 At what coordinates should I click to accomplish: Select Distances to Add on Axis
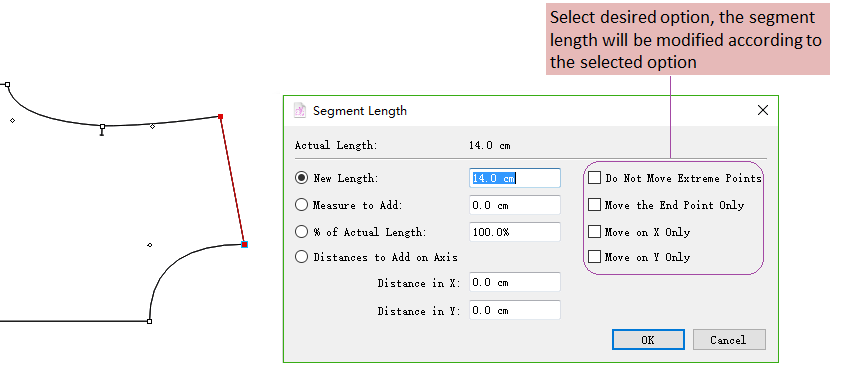coord(301,257)
